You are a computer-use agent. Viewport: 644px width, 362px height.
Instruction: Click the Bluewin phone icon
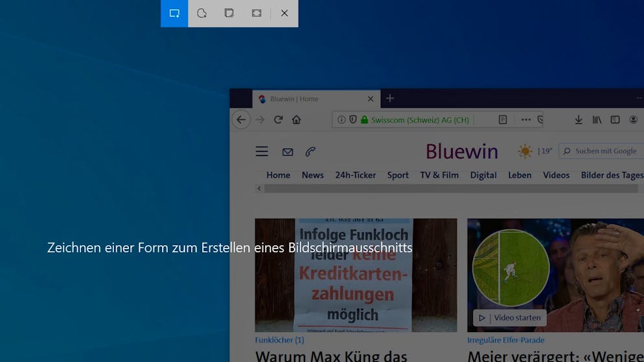[310, 151]
